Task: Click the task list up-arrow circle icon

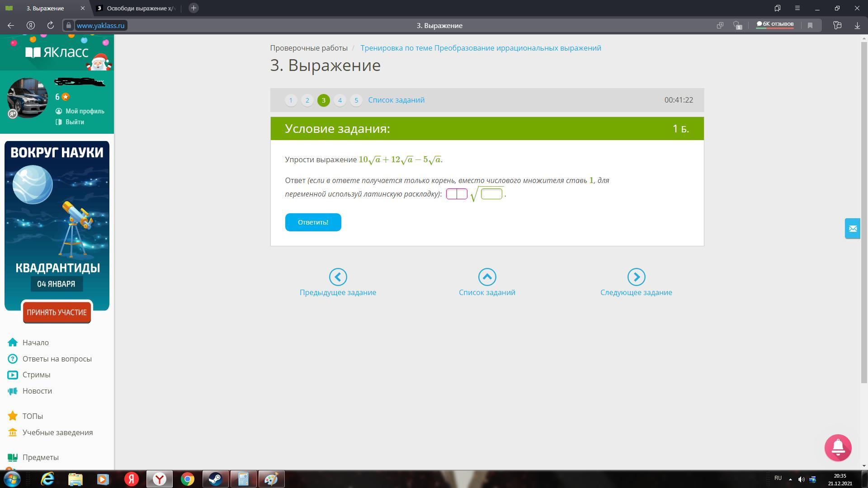Action: (x=487, y=277)
